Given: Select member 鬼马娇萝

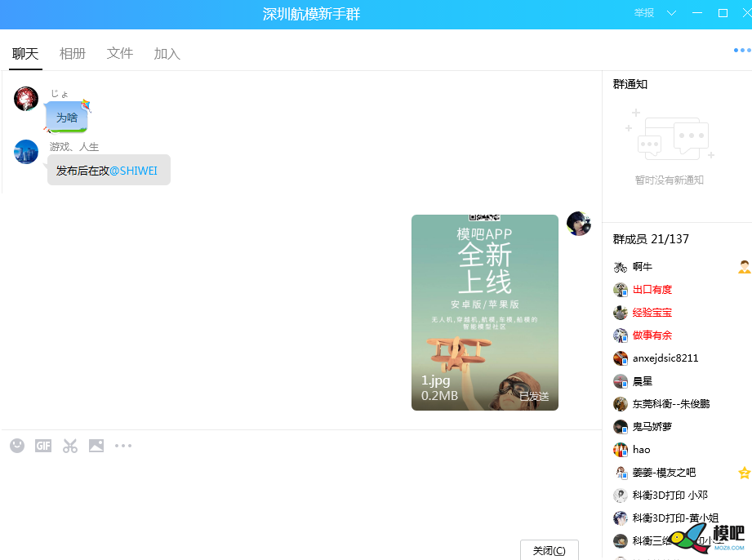Looking at the screenshot, I should click(652, 427).
